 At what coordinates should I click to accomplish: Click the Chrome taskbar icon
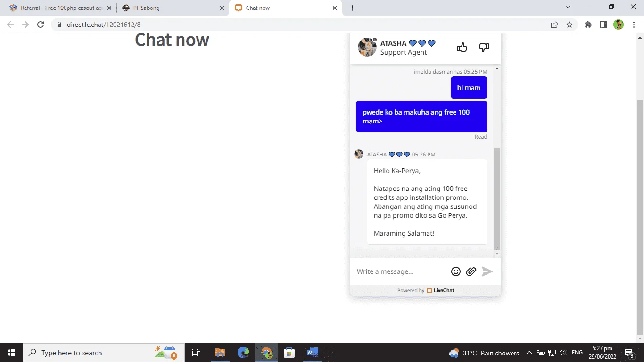[267, 353]
